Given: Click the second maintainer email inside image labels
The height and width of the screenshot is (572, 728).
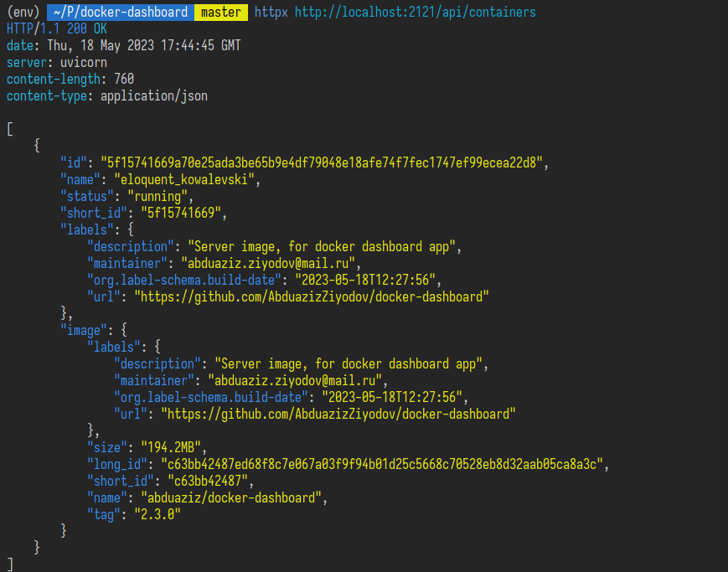Looking at the screenshot, I should (x=295, y=381).
